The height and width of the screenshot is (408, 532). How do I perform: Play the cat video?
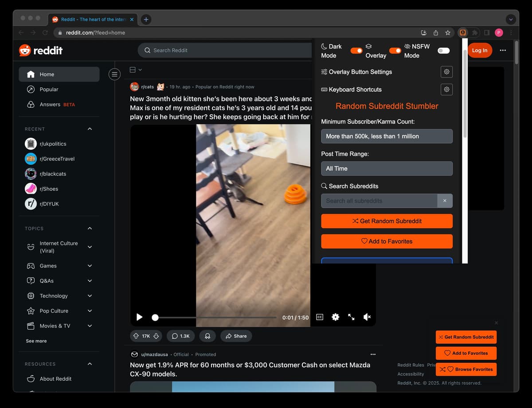tap(140, 317)
